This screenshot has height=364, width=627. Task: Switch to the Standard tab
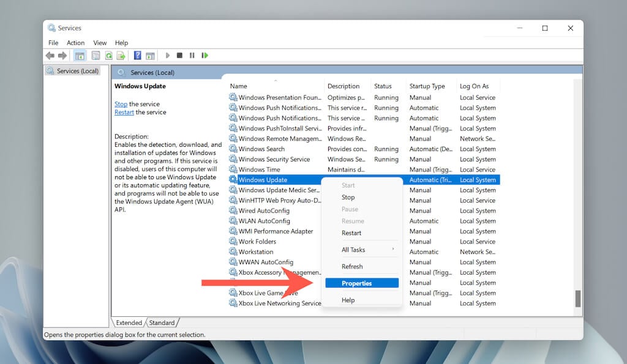(162, 323)
